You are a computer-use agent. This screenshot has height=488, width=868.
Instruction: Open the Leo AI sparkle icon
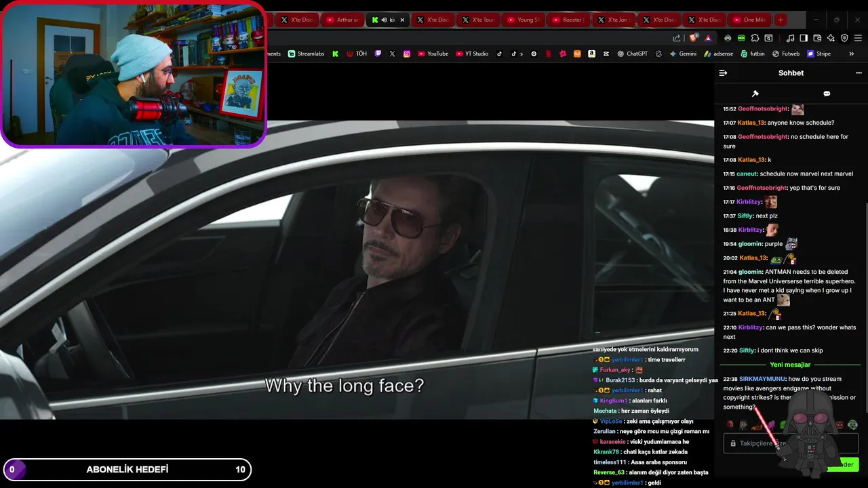click(x=831, y=38)
